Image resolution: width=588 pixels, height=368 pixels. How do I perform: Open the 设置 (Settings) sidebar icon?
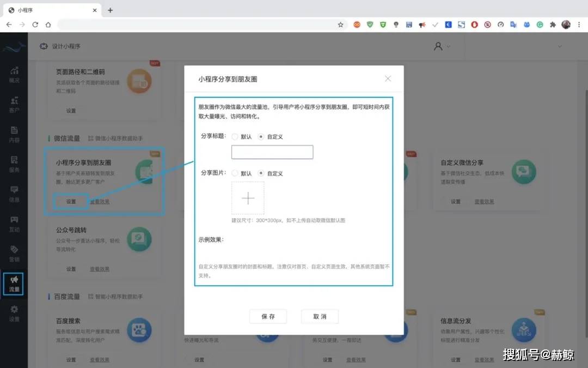(x=14, y=312)
